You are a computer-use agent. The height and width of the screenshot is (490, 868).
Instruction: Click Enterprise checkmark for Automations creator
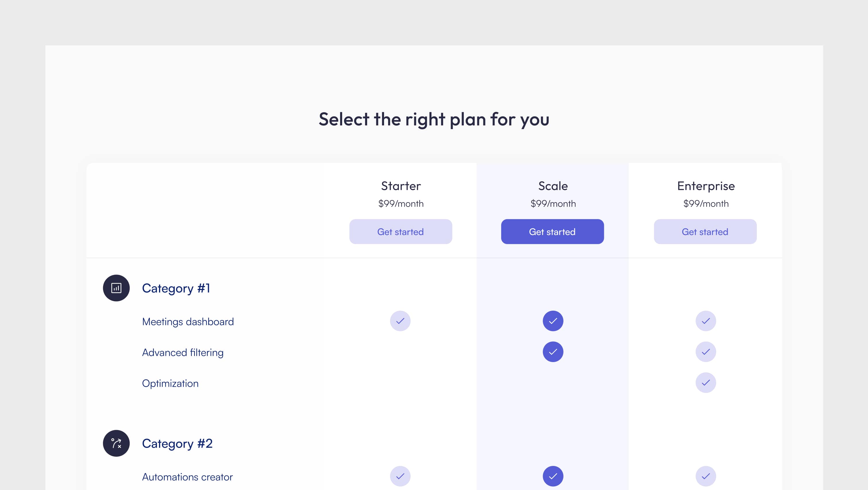(706, 476)
